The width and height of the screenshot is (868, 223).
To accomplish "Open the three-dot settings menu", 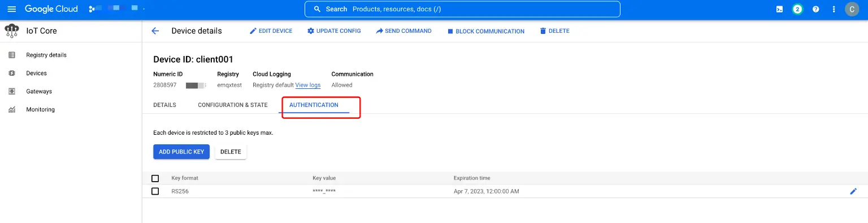I will point(834,9).
